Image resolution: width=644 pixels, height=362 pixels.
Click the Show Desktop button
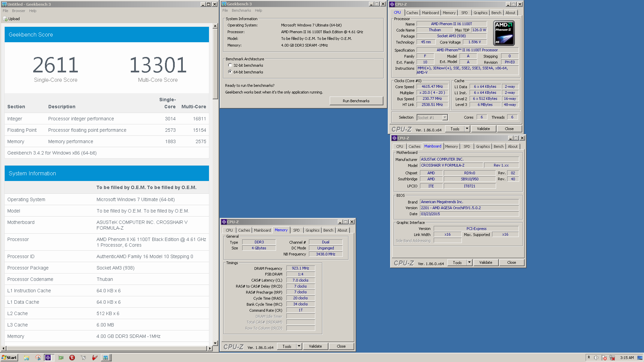click(641, 358)
